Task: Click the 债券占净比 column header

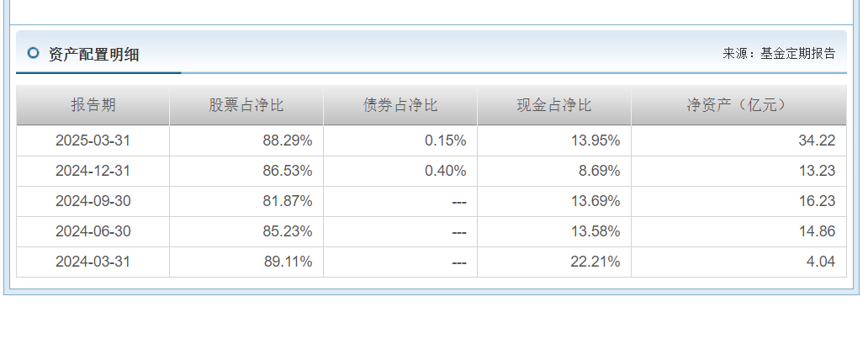Action: (x=400, y=105)
